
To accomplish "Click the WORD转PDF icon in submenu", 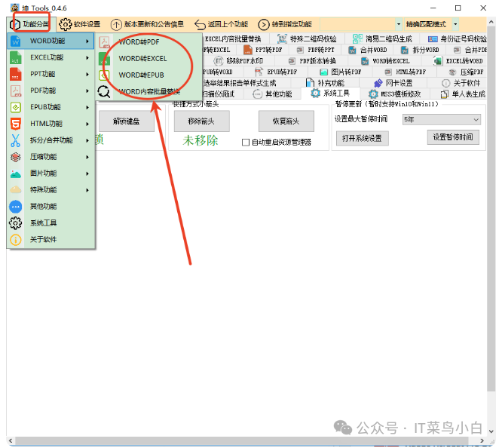I will click(104, 42).
